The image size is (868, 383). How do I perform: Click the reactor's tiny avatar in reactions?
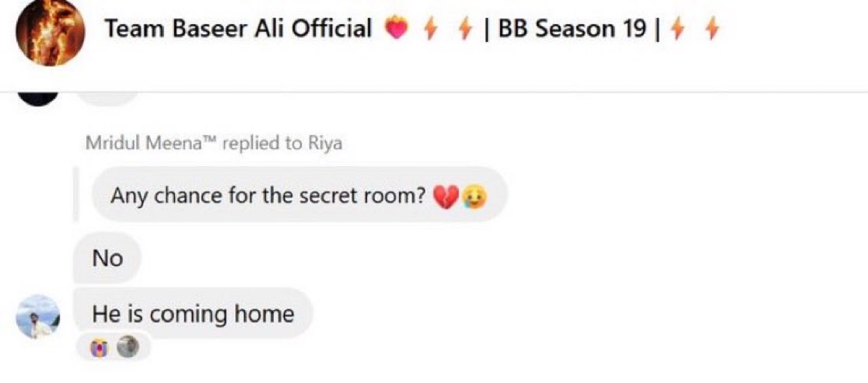point(127,347)
